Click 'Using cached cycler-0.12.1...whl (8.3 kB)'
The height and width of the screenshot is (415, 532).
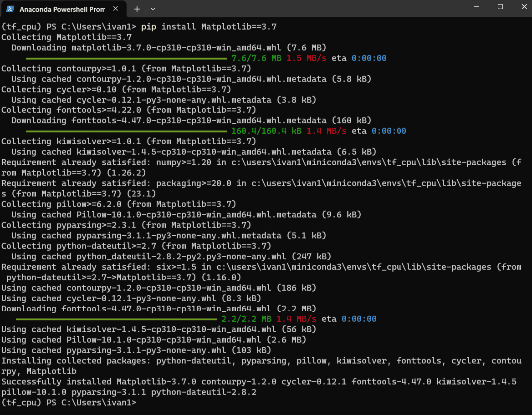click(131, 299)
